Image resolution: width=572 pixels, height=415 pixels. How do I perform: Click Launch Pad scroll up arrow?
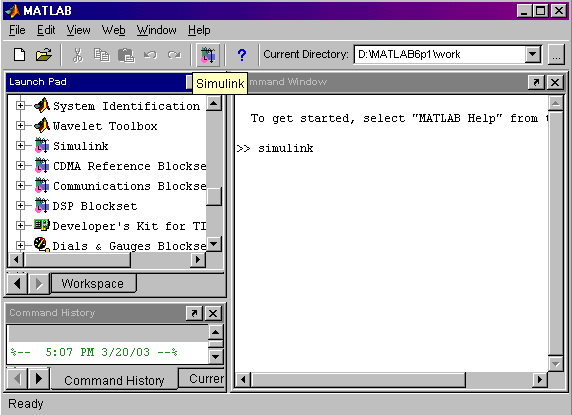214,104
